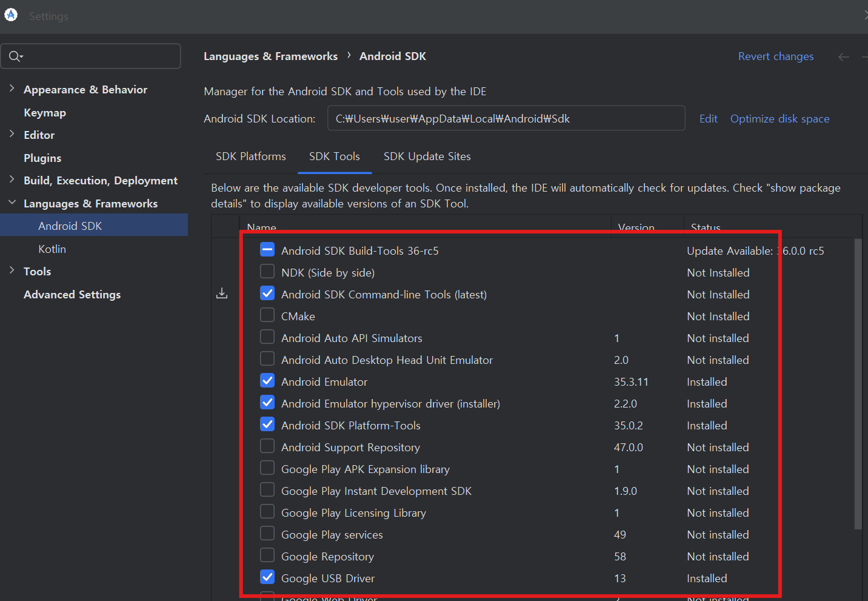Click Optimize disk space link
The width and height of the screenshot is (868, 601).
pos(780,119)
